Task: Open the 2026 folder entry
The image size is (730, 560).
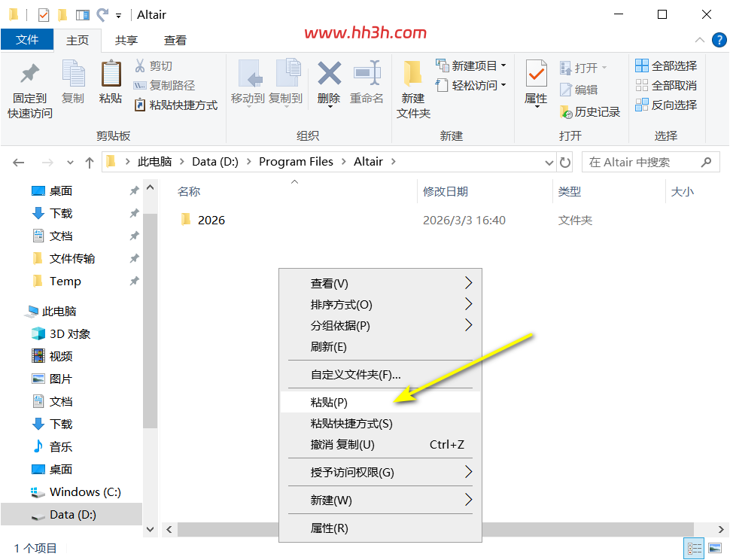Action: pyautogui.click(x=211, y=221)
